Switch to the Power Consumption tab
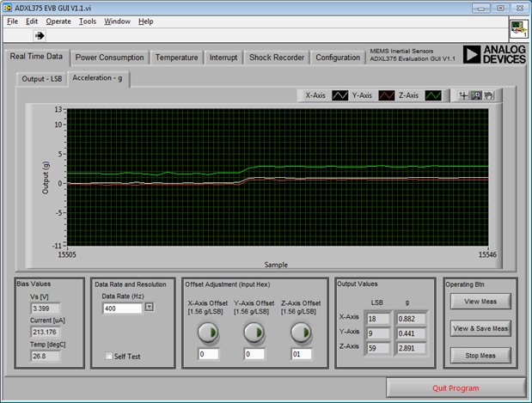The image size is (532, 403). tap(109, 58)
